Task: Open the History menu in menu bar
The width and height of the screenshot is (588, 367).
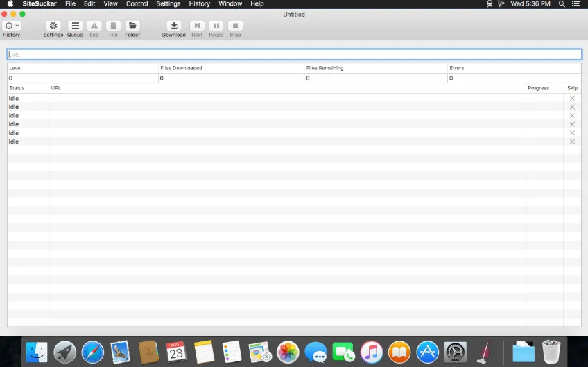Action: [x=200, y=3]
